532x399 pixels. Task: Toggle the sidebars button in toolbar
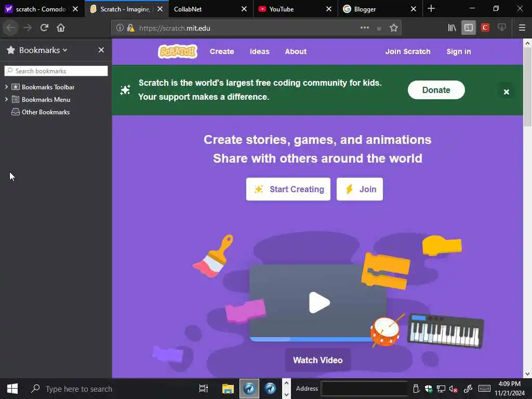click(469, 28)
